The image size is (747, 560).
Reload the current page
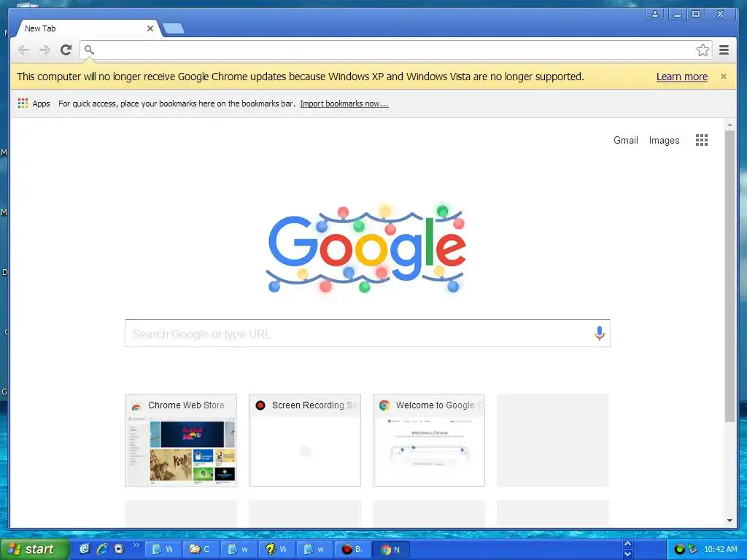pos(66,50)
